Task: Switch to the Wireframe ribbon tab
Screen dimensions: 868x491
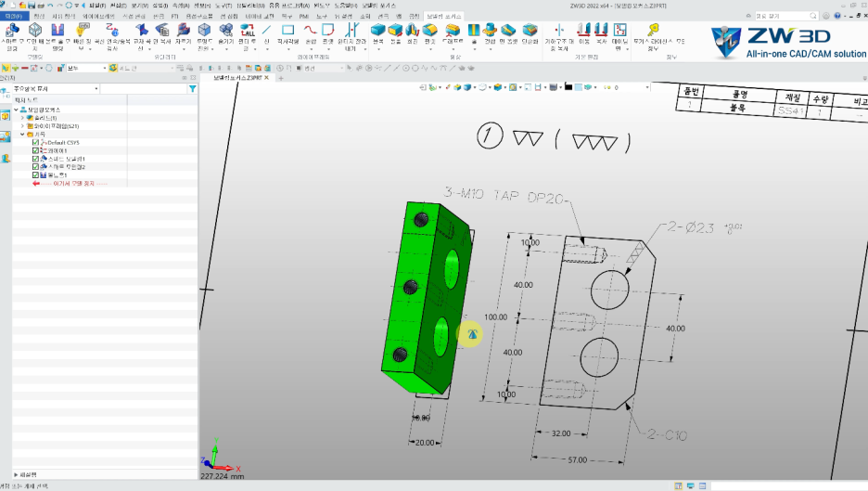Action: pos(98,16)
